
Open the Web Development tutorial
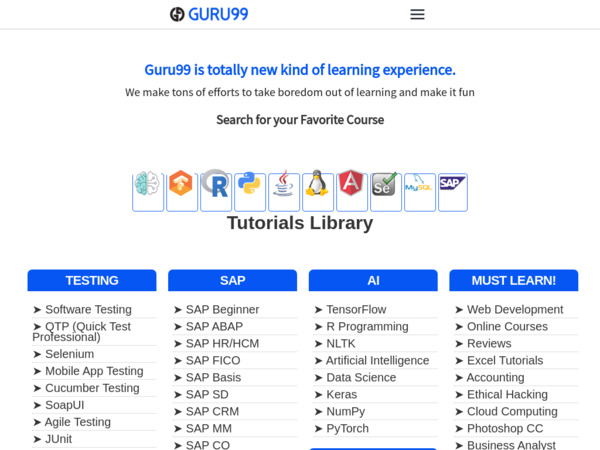pyautogui.click(x=515, y=309)
